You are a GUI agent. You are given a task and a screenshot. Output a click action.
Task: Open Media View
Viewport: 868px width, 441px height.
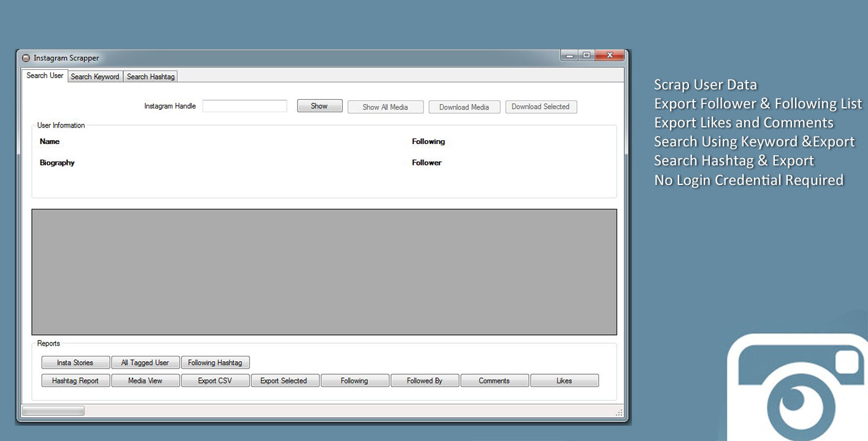click(x=145, y=380)
